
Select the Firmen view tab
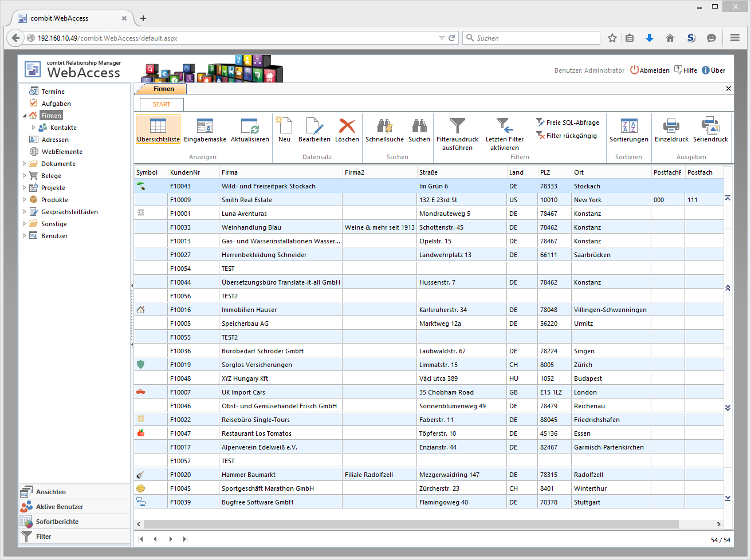pos(163,89)
